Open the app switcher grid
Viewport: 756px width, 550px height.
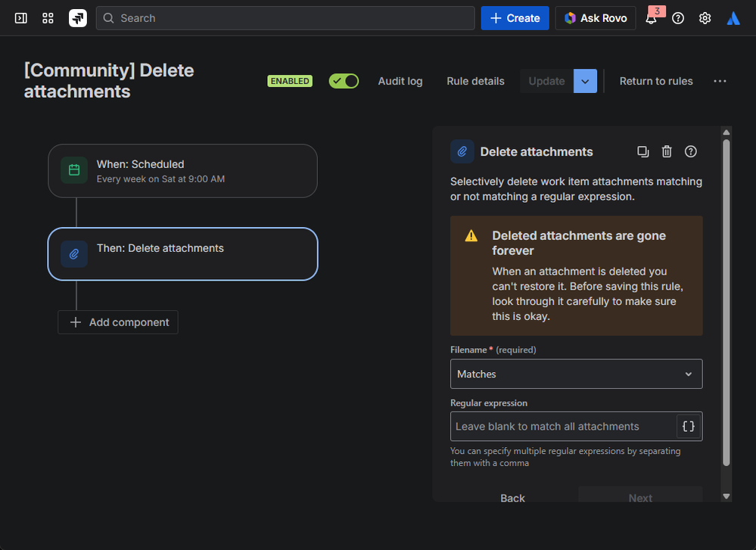[48, 18]
